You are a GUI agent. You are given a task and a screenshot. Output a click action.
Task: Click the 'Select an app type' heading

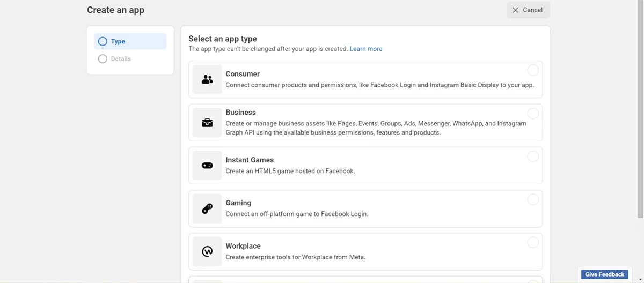[x=223, y=39]
